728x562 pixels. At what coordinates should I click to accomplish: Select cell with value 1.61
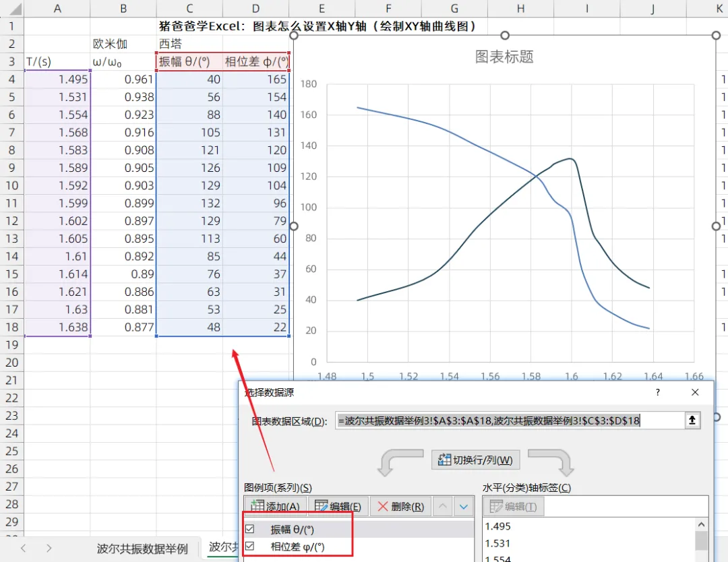coord(57,256)
